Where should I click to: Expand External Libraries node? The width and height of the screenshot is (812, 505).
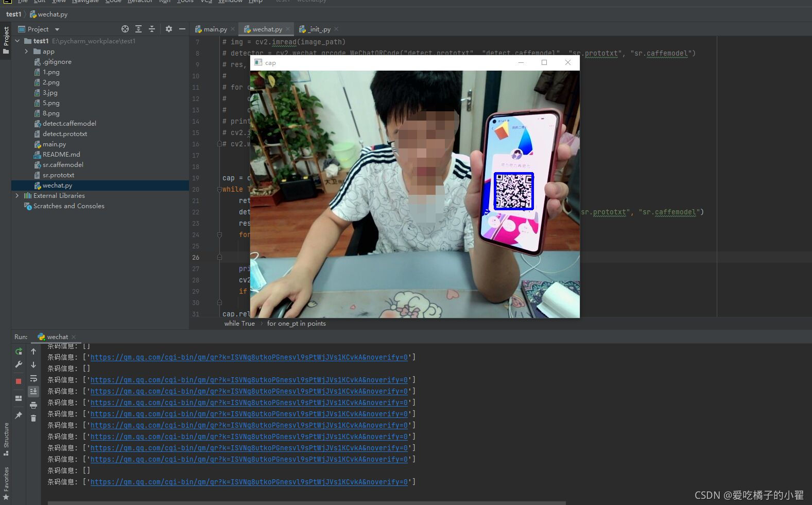coord(18,196)
